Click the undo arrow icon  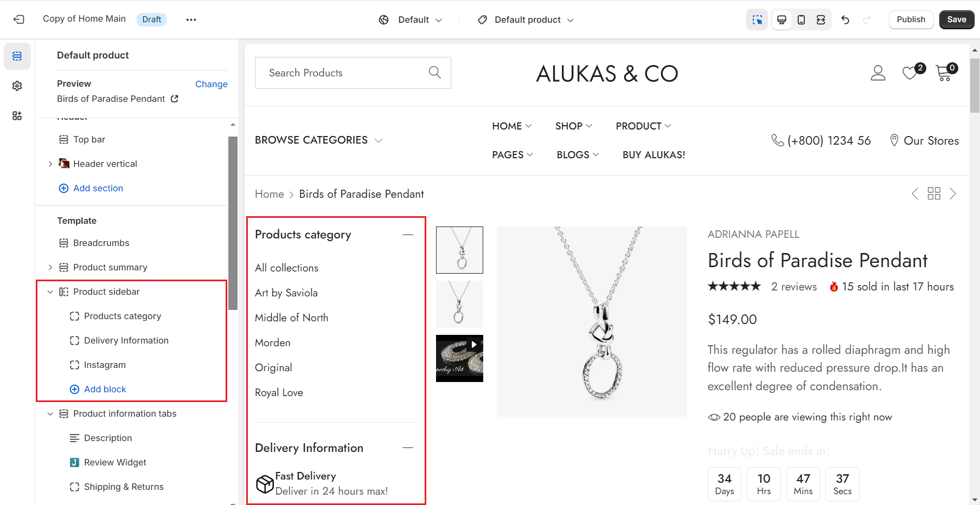pyautogui.click(x=845, y=20)
